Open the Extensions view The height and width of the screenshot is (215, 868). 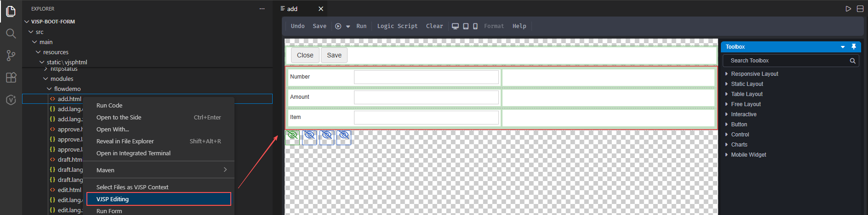(x=11, y=78)
